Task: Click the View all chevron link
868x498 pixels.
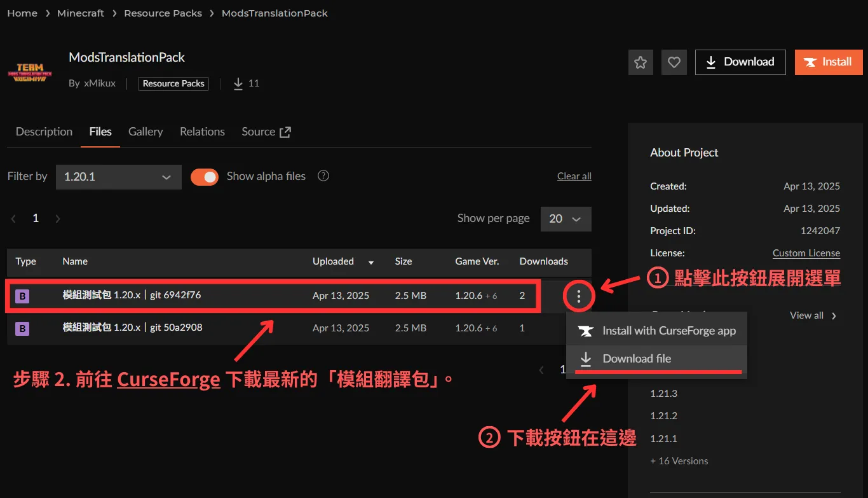Action: 814,315
